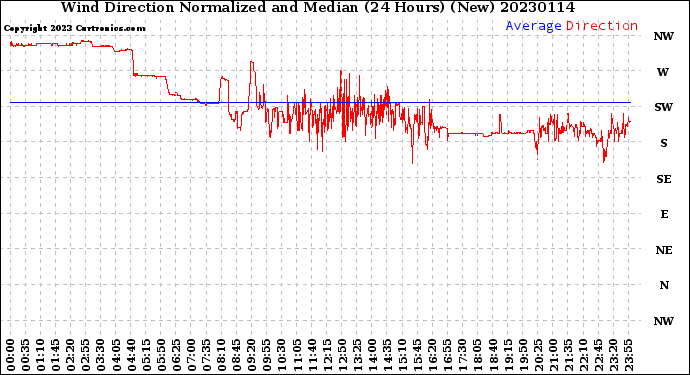The height and width of the screenshot is (375, 690).
Task: Click the "20:25" time axis label
Action: pos(538,355)
